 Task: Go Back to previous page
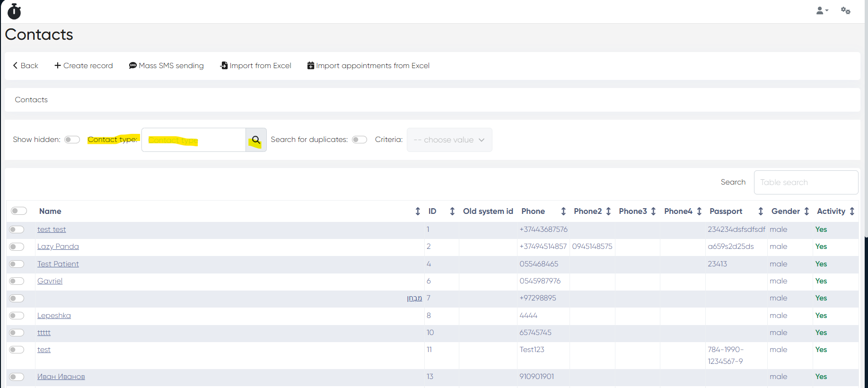(26, 66)
